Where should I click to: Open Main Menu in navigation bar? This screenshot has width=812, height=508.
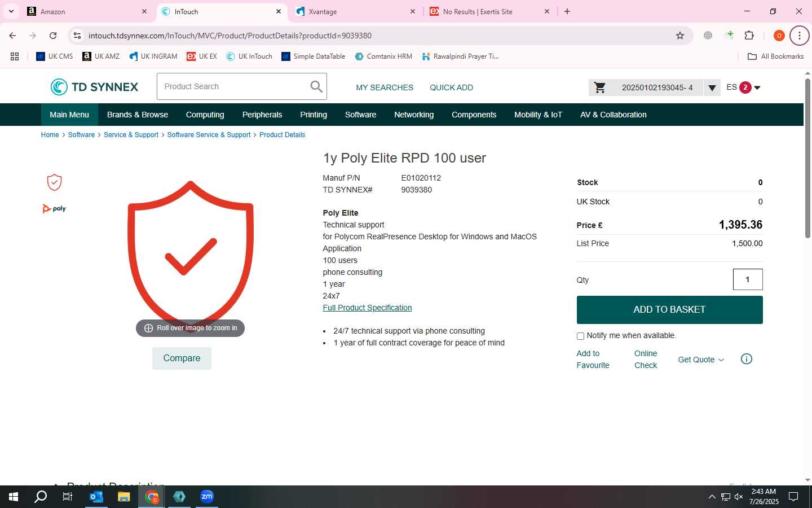coord(69,115)
